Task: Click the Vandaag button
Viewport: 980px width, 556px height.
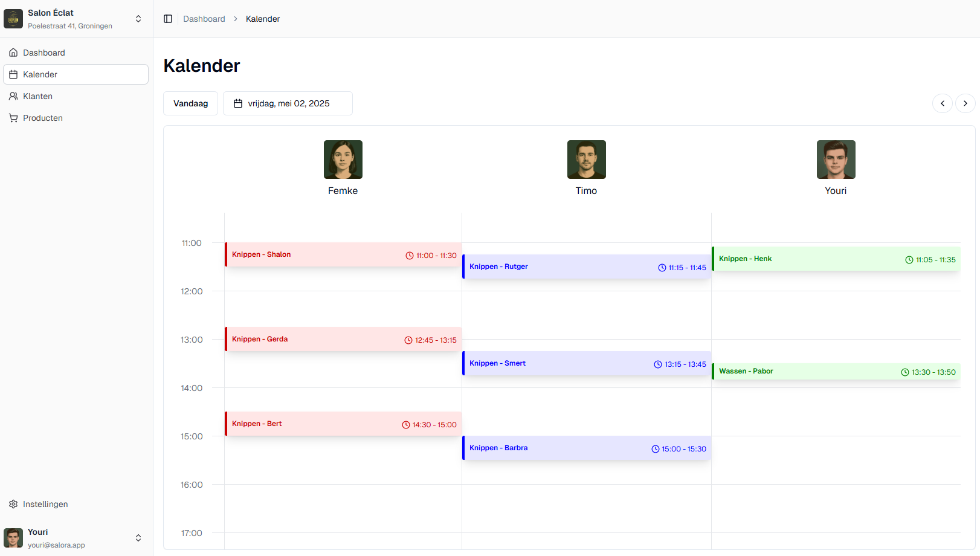Action: [190, 103]
